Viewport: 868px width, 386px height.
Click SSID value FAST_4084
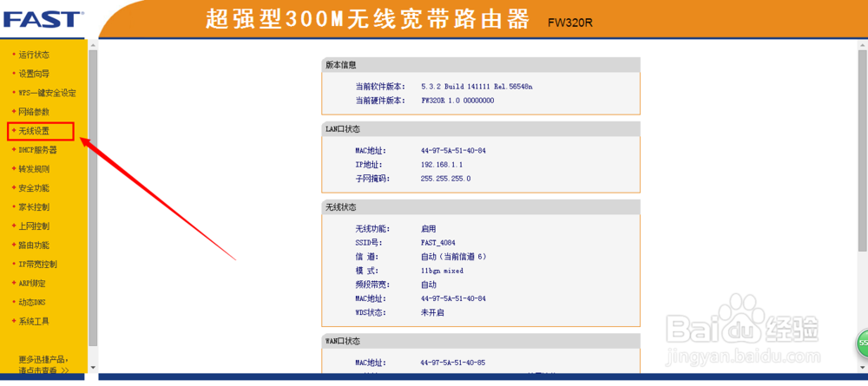(x=437, y=243)
